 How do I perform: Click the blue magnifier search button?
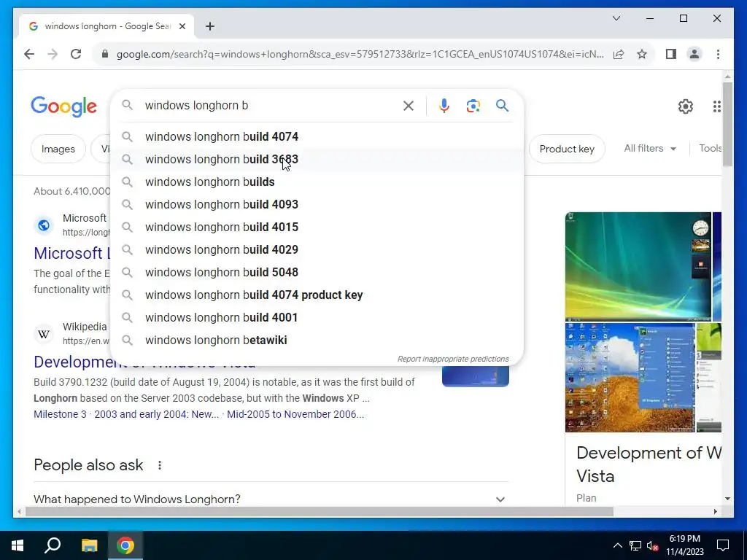502,105
